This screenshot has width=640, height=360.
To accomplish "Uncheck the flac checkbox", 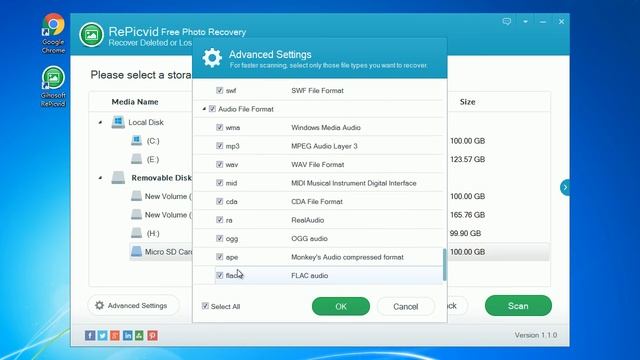I will 220,275.
